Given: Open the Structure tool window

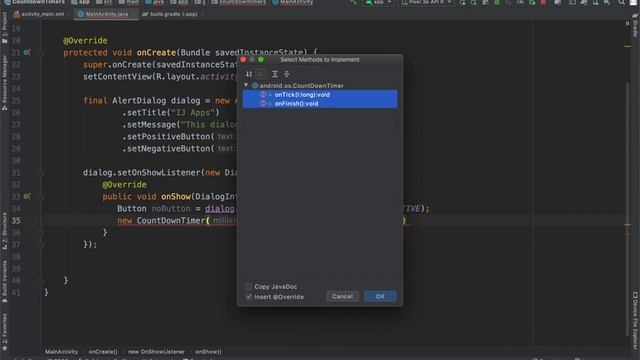Looking at the screenshot, I should pos(4,231).
